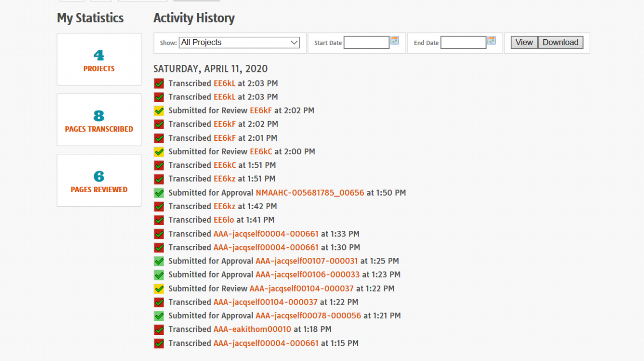Screen dimensions: 644x361
Task: Click red check icon beside EE6lo entry
Action: 159,220
